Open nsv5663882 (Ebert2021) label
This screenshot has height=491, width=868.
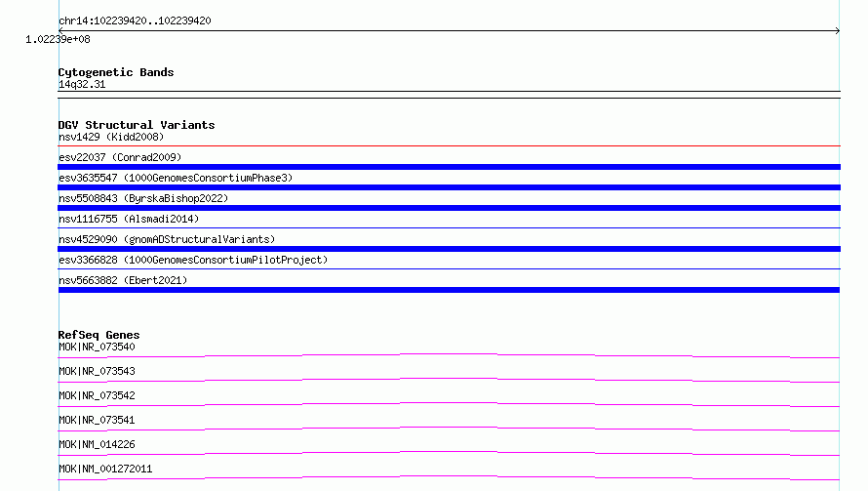(123, 280)
